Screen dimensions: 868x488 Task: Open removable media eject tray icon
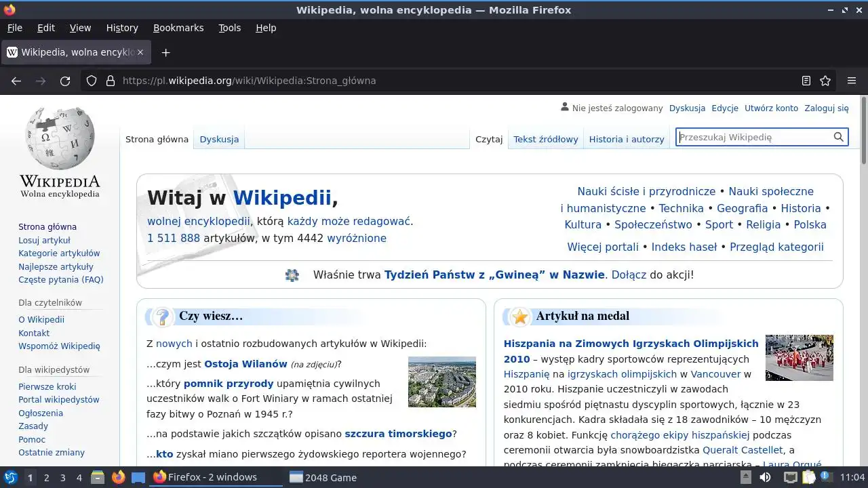click(x=745, y=477)
